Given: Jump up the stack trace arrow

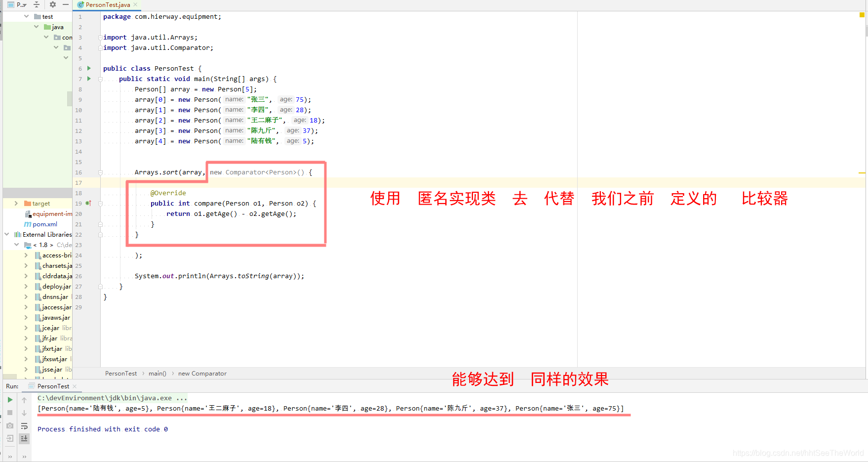Looking at the screenshot, I should click(x=24, y=400).
